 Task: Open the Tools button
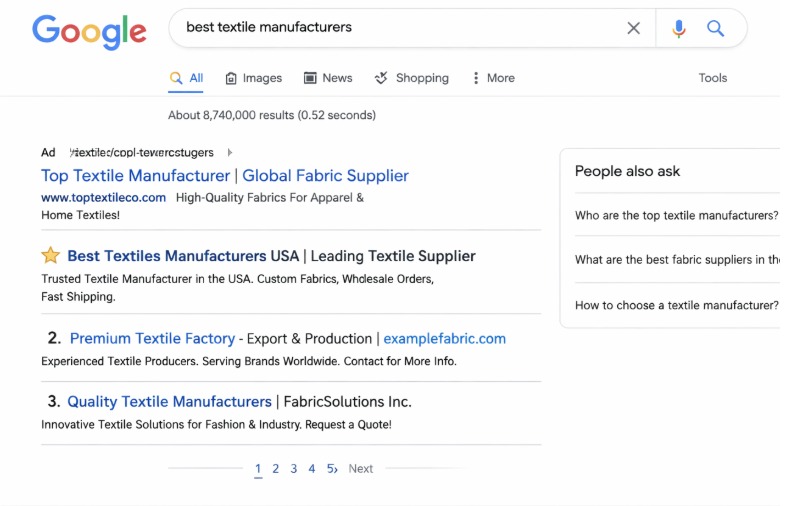pos(713,78)
